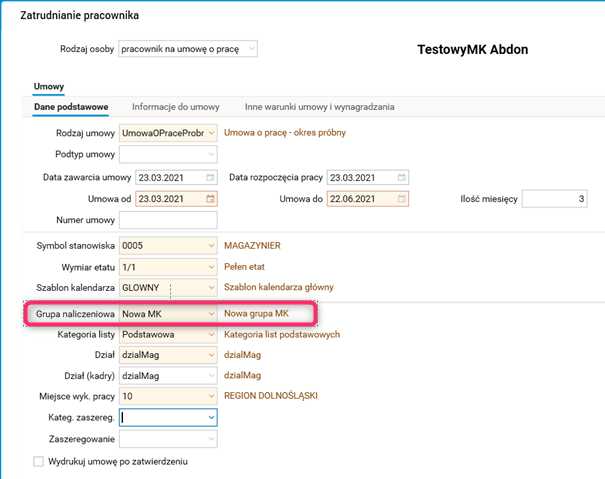Click calendar icon in Umowa do field
Screen dimensions: 605x479
point(402,198)
